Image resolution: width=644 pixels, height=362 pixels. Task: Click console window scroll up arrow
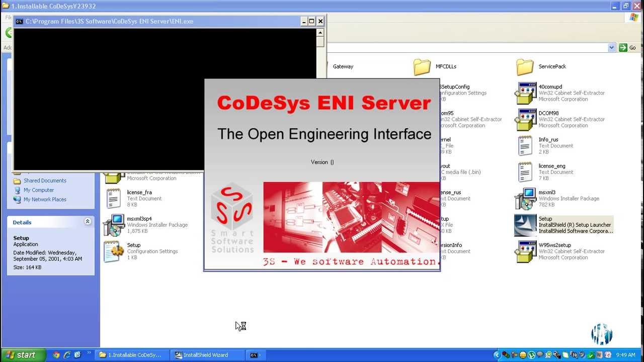tap(320, 33)
